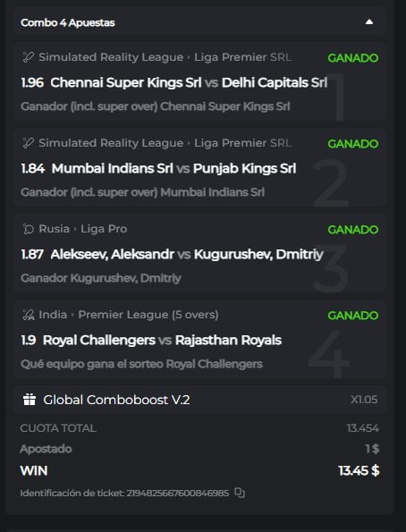The height and width of the screenshot is (532, 406).
Task: Collapse the Combo 4 Apuestas panel arrow
Action: [x=369, y=22]
